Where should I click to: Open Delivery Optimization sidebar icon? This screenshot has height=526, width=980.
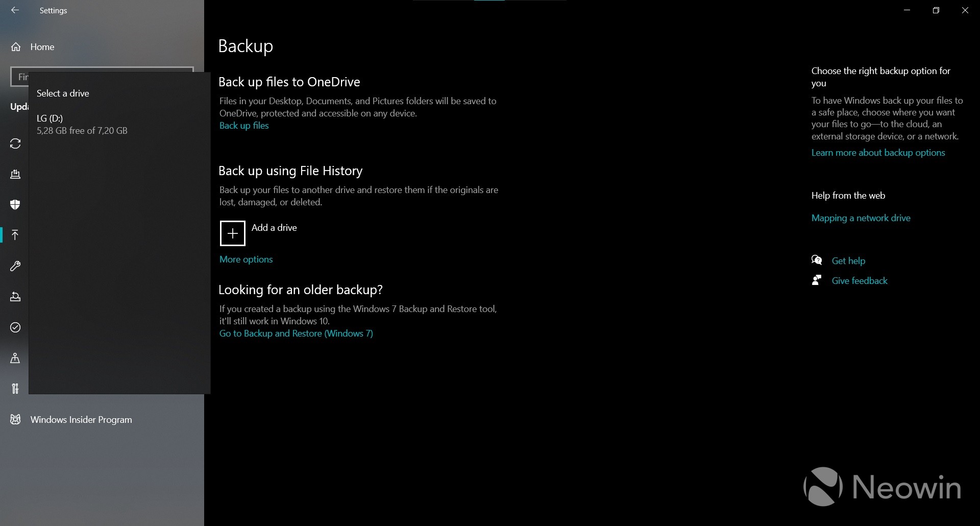click(15, 174)
